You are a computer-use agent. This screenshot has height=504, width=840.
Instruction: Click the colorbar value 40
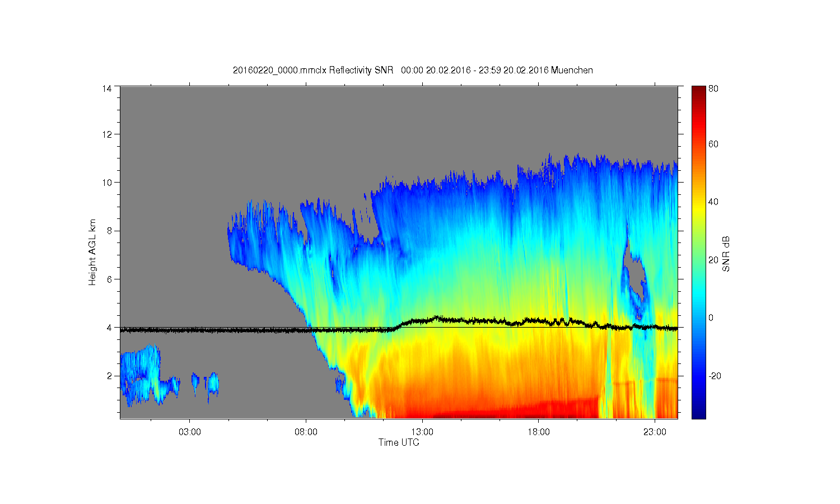click(713, 202)
